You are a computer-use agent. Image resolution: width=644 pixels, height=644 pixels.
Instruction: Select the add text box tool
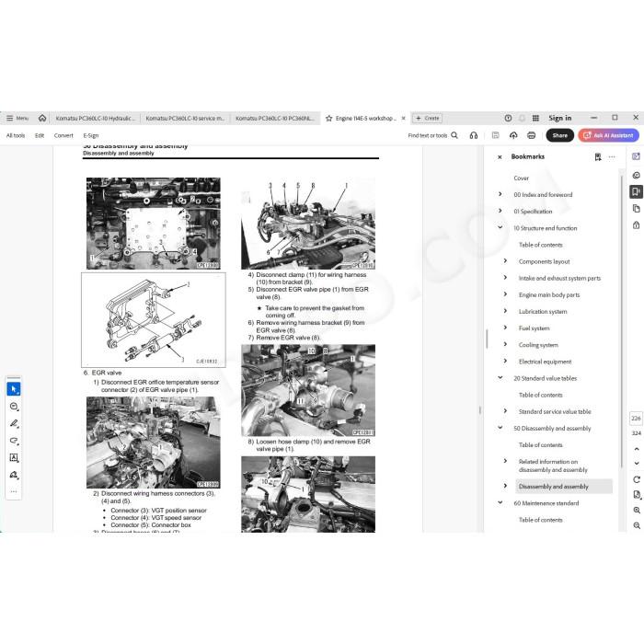[x=14, y=457]
